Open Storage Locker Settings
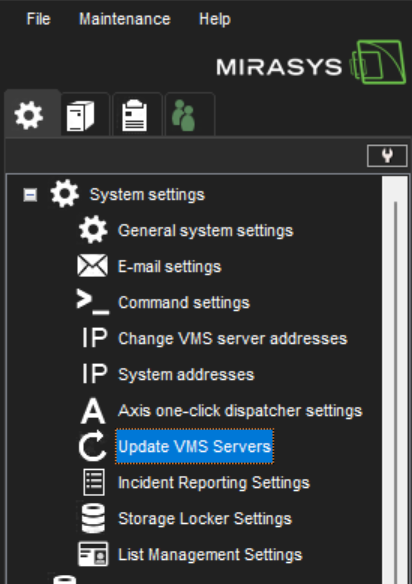 (205, 519)
